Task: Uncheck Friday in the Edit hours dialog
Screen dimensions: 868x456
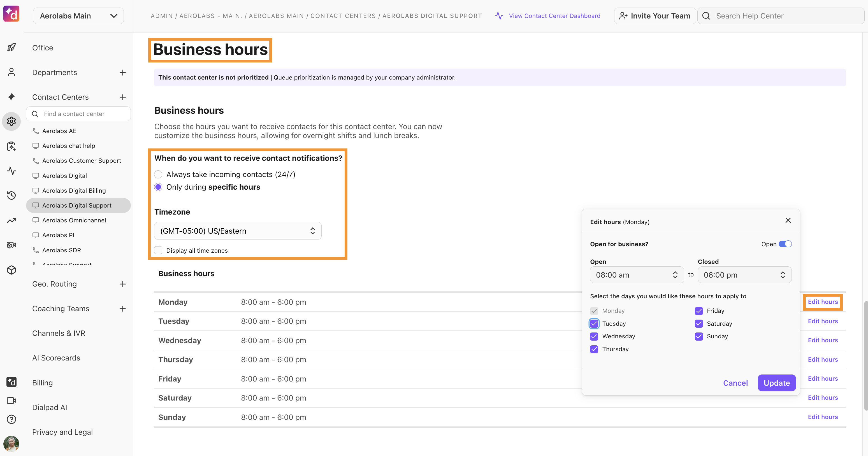Action: [x=699, y=311]
